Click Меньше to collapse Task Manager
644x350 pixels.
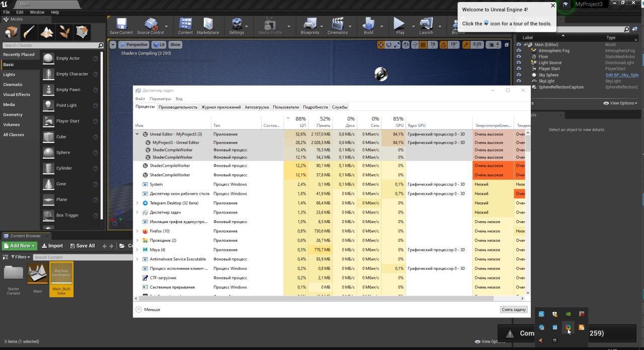tap(148, 309)
